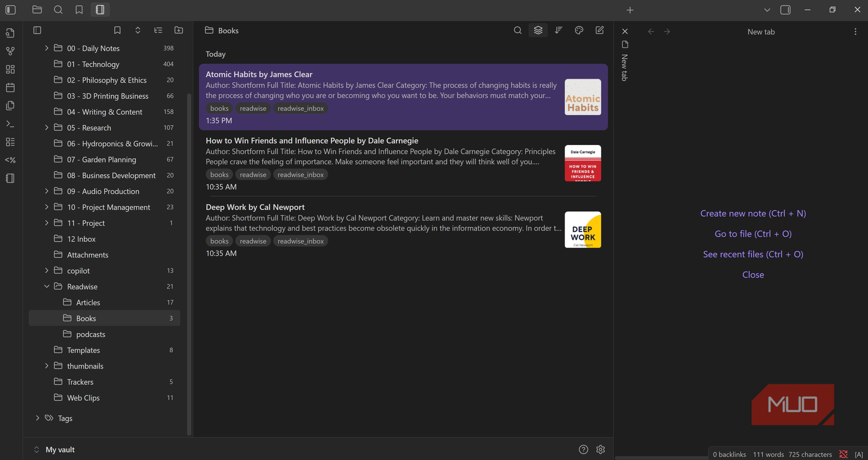Open canvas icon in the left ribbon
The image size is (868, 460).
[10, 69]
